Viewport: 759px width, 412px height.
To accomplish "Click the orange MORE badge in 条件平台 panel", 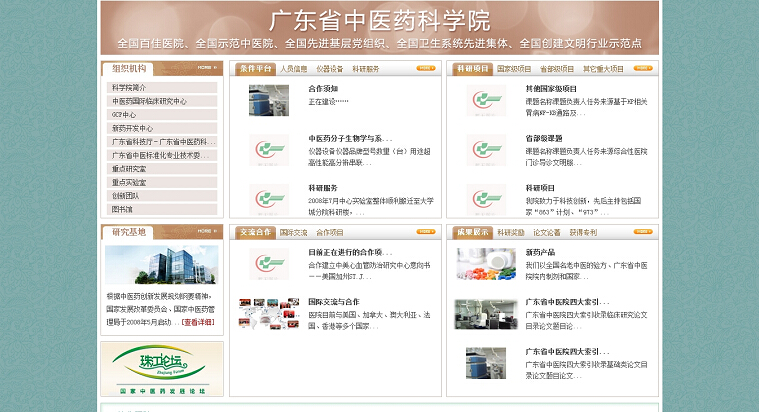I will tap(425, 69).
